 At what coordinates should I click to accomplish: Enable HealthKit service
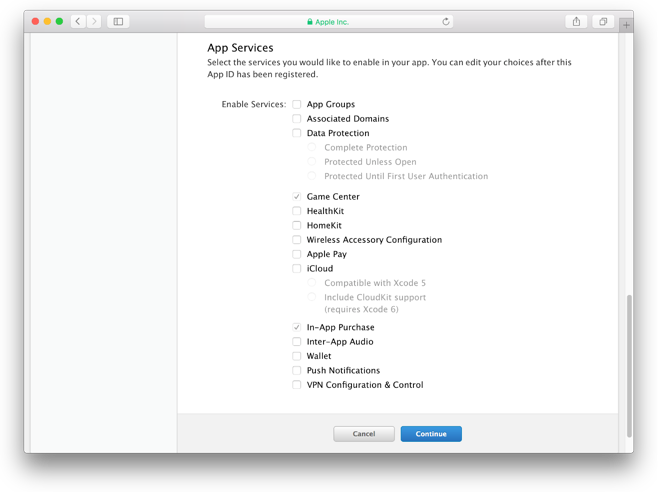point(297,211)
